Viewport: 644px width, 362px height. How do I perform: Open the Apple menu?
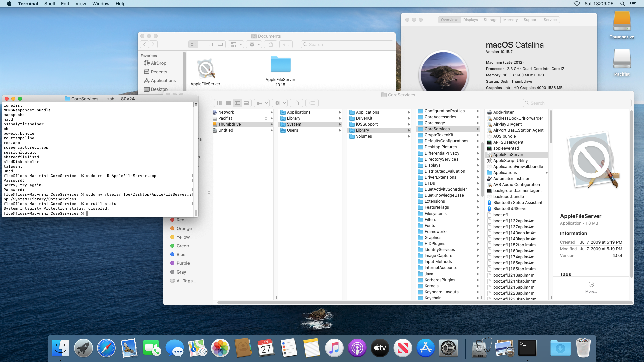(x=9, y=4)
